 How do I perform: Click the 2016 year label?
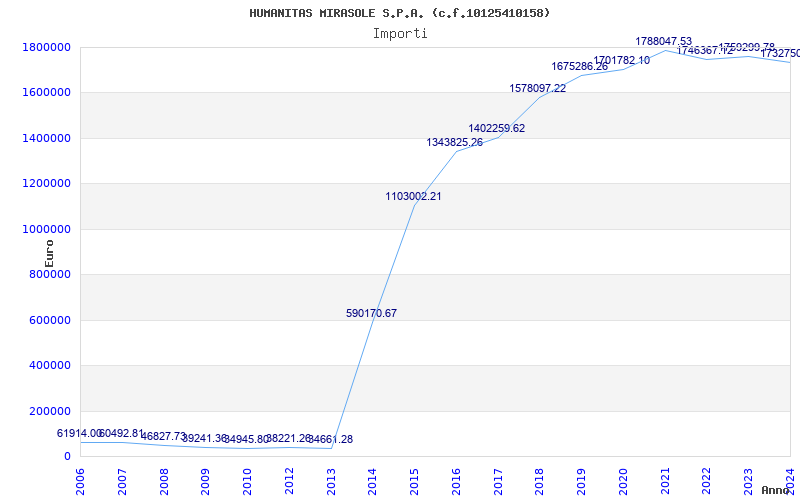(x=456, y=481)
